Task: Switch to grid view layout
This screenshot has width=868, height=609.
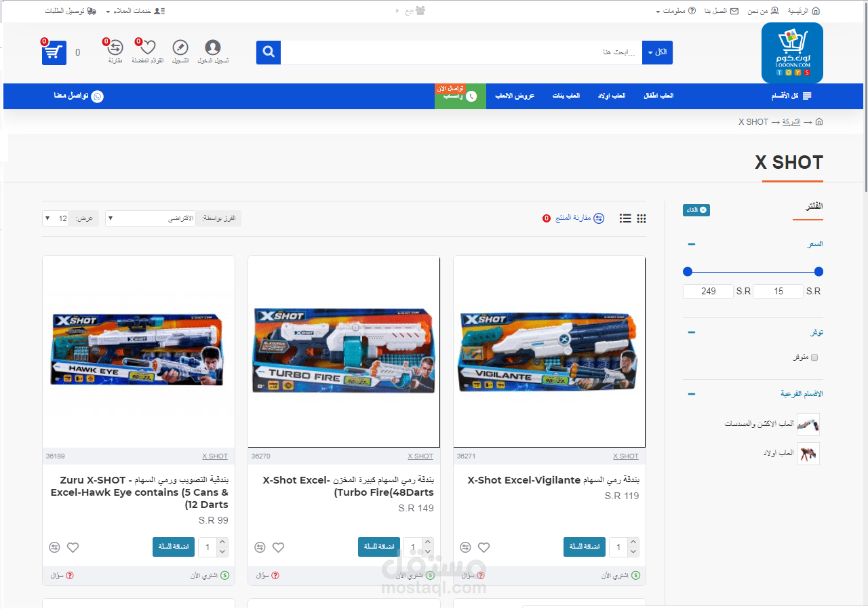Action: tap(642, 218)
